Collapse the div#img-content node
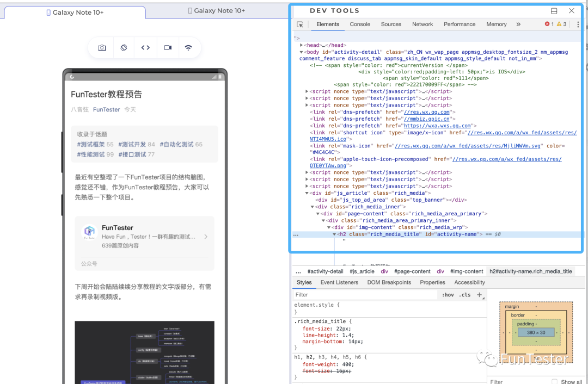Screen dimensions: 588x384 pyautogui.click(x=329, y=227)
